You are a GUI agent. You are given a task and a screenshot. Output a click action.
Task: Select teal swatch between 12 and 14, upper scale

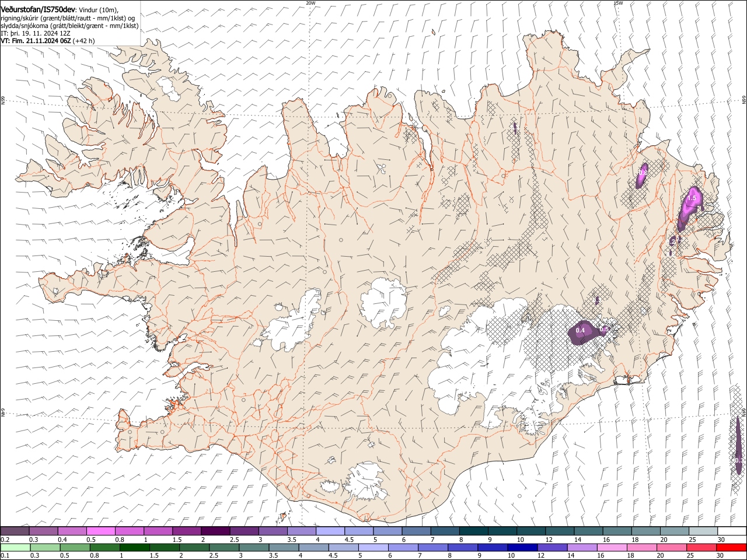[x=560, y=531]
